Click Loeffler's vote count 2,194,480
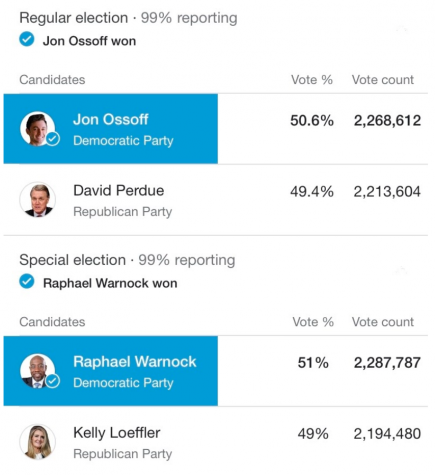This screenshot has height=475, width=435. pos(387,434)
